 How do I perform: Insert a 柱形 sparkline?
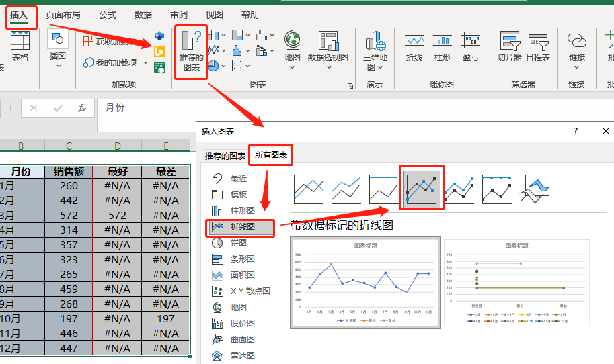point(443,47)
